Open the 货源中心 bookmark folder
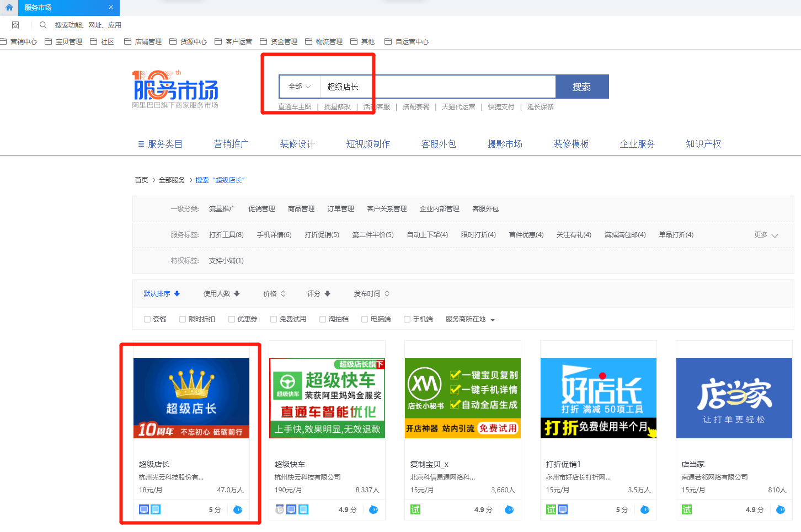Screen dimensions: 801x532 coord(188,41)
